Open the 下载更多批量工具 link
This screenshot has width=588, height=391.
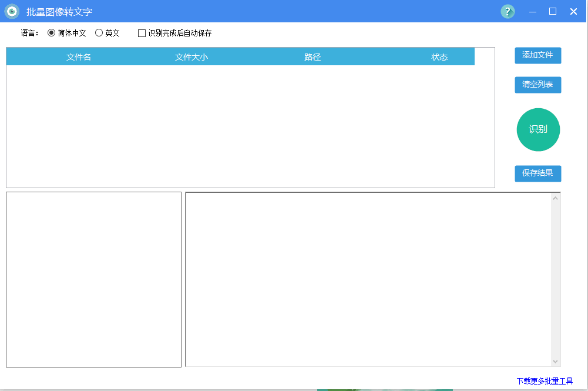click(x=545, y=381)
